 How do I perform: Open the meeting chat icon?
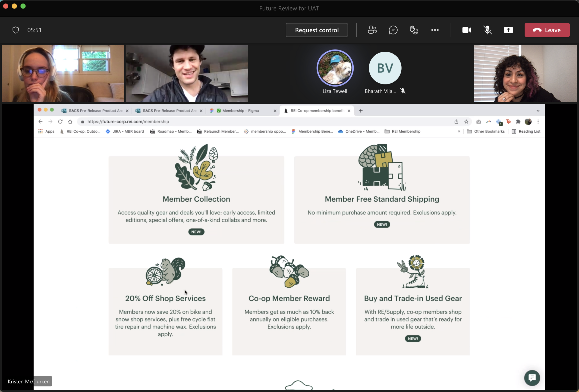[x=393, y=30]
